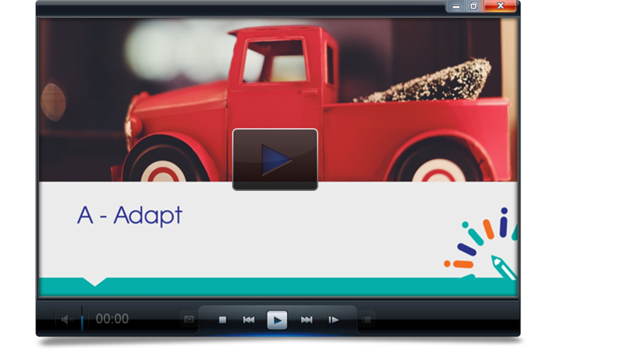Take a snapshot with the camera icon
The height and width of the screenshot is (364, 624).
click(189, 319)
